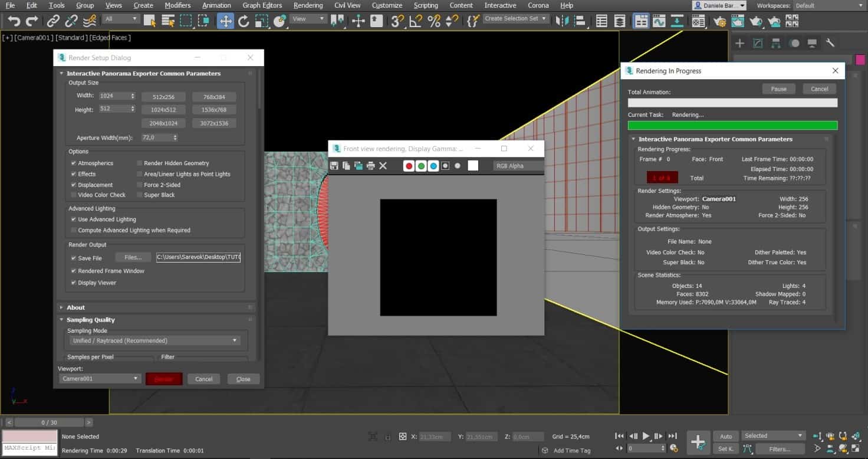Toggle Force 2-Sided rendering
This screenshot has width=868, height=459.
tap(139, 184)
